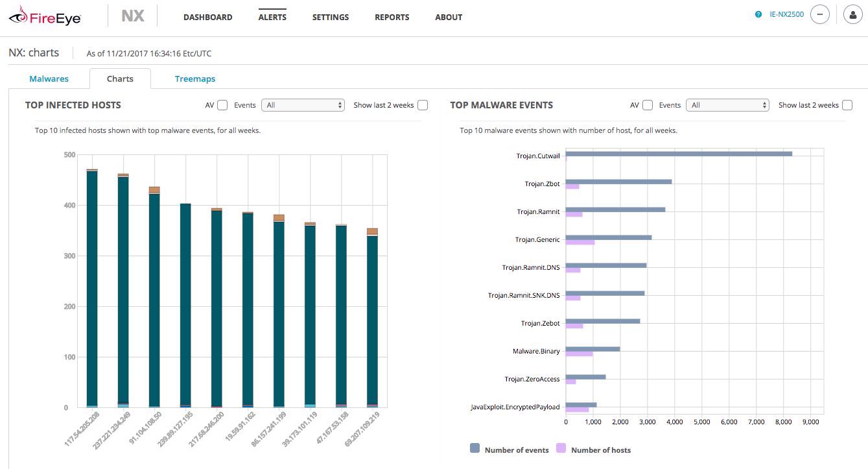Open the Alerts menu

click(272, 18)
